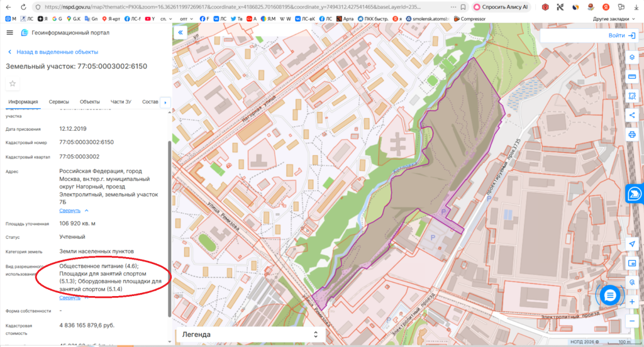644x347 pixels.
Task: Click the Войти login button
Action: coord(622,35)
